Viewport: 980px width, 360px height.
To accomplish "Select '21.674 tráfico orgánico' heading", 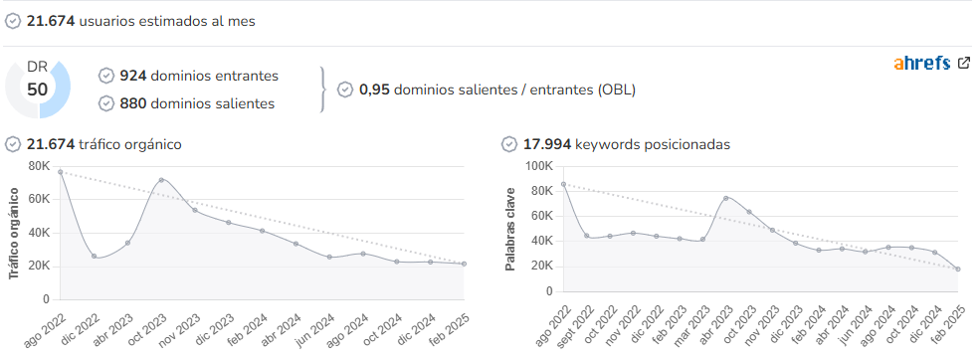I will [x=103, y=144].
